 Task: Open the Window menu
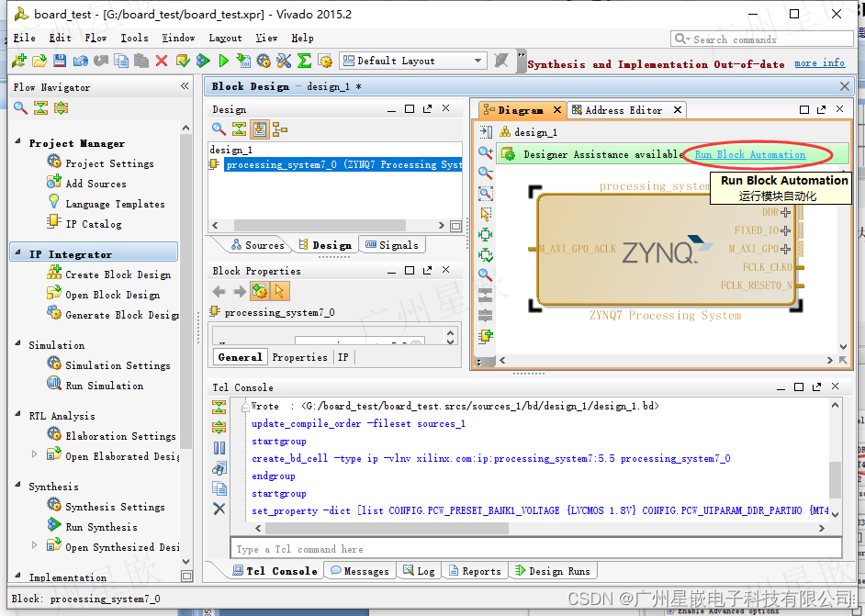(178, 38)
